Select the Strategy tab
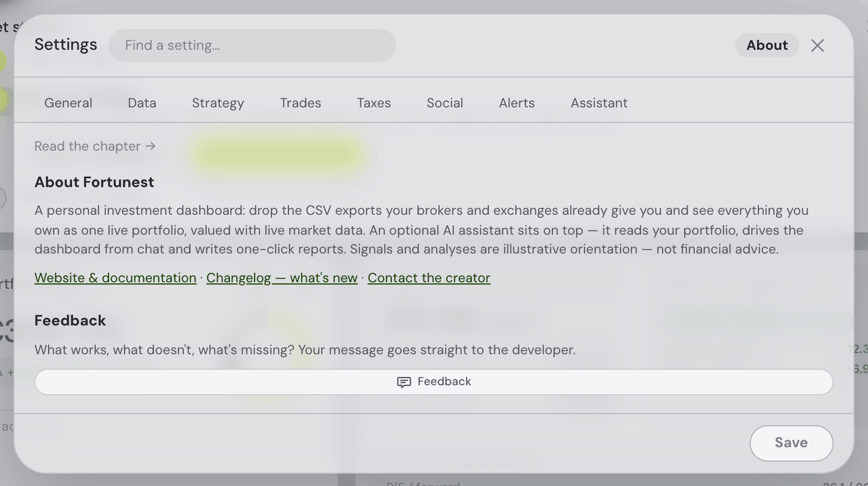Screen dimensions: 868x486 pos(218,103)
